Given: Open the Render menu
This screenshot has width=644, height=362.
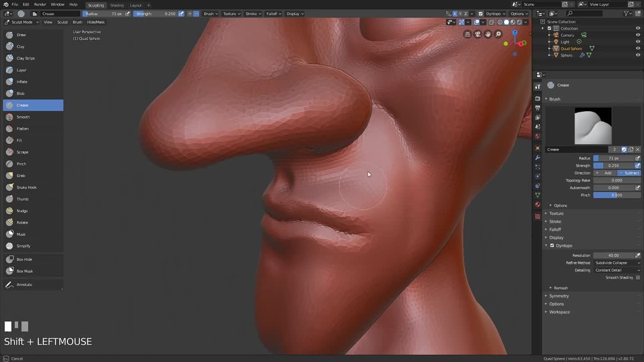Looking at the screenshot, I should click(40, 4).
